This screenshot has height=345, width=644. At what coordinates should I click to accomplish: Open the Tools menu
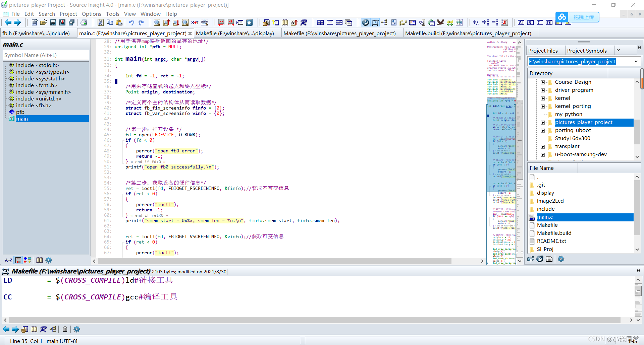click(113, 14)
